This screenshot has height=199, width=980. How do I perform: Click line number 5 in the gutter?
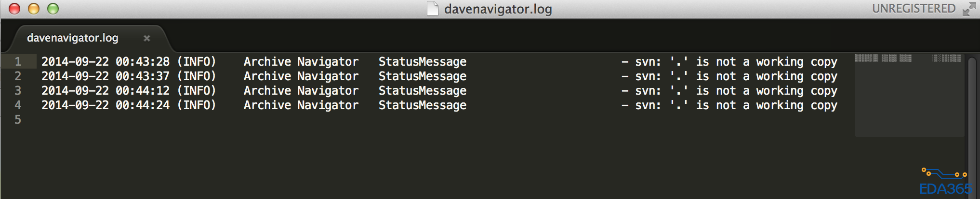coord(18,120)
